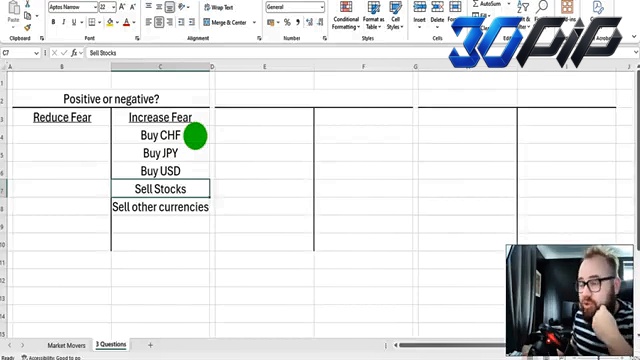Apply Accounting Number Format
Screen dimensions: 640x360
[271, 22]
